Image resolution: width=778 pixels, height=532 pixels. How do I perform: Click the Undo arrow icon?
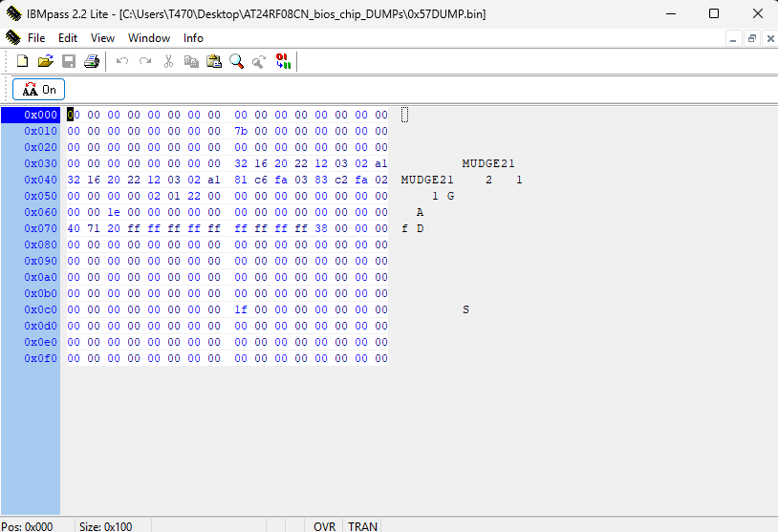tap(122, 61)
